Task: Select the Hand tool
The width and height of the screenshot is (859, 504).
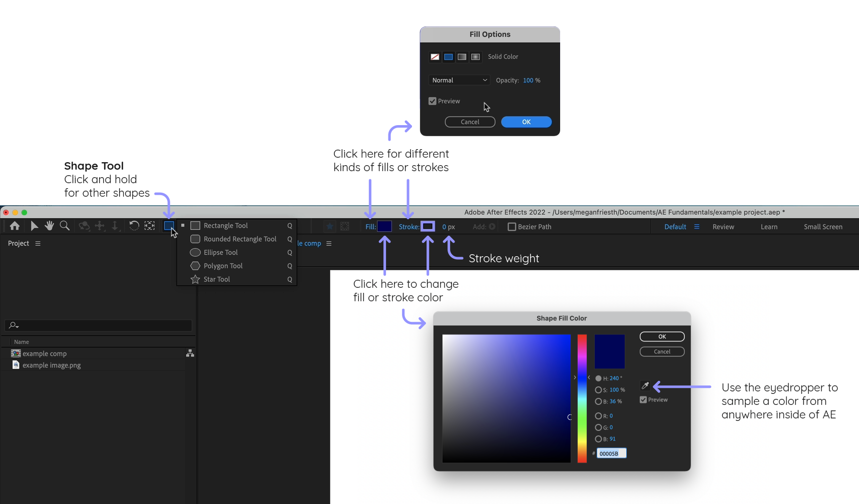Action: click(x=49, y=226)
